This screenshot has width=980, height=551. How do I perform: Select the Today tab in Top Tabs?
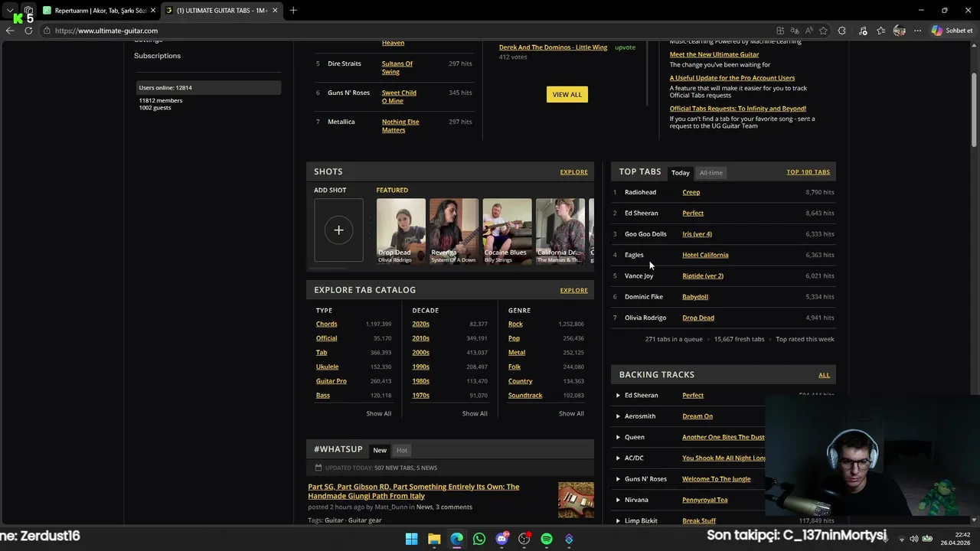(681, 173)
